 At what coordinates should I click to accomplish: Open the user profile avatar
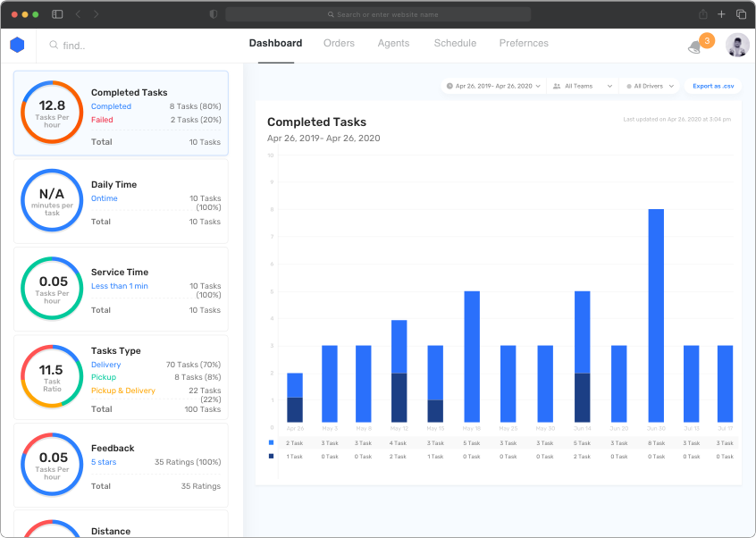coord(737,46)
